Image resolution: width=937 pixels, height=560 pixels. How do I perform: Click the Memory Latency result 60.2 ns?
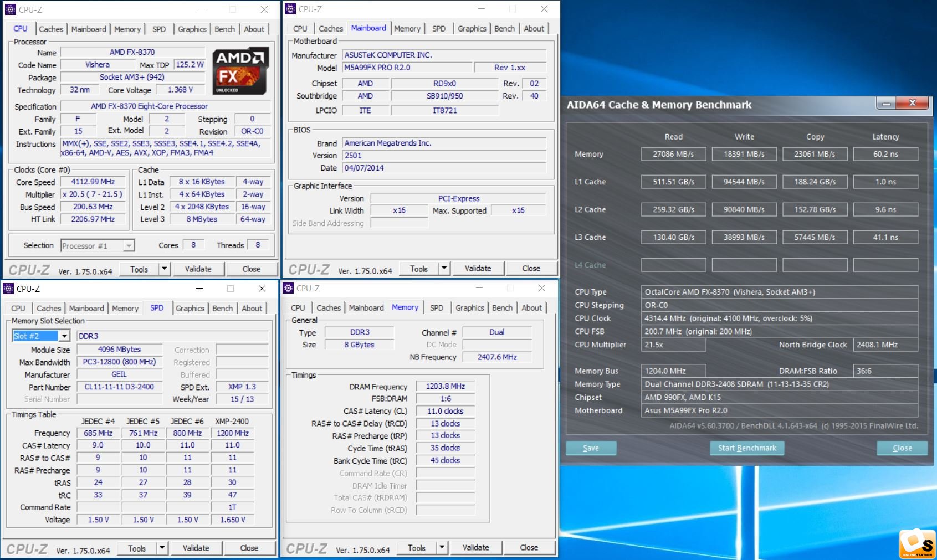(x=885, y=154)
